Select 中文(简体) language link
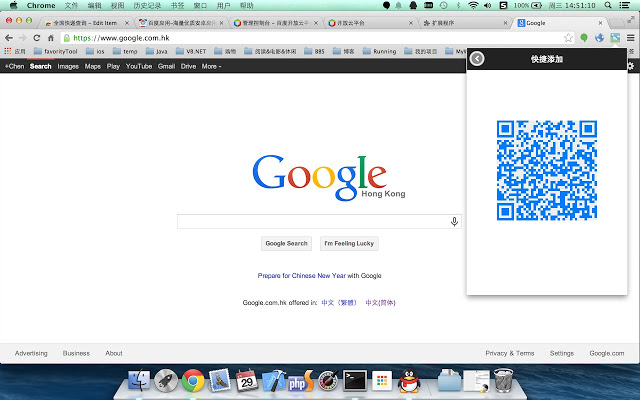Image resolution: width=640 pixels, height=400 pixels. 380,302
